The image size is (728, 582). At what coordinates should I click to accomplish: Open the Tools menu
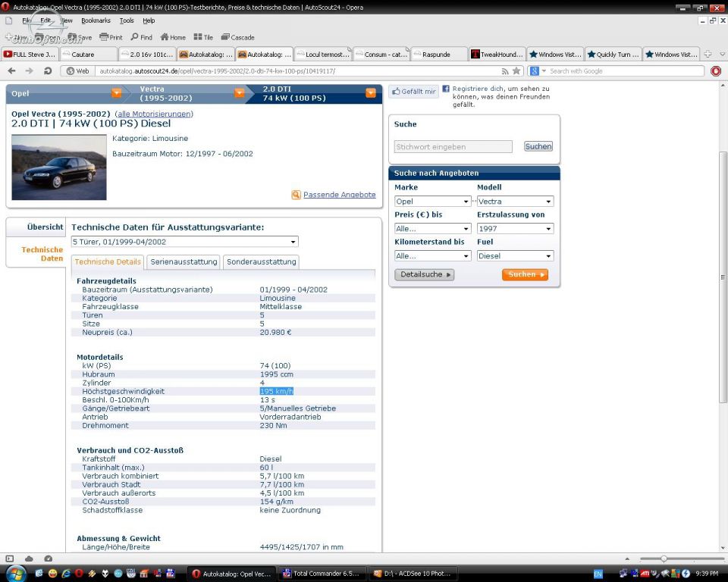pyautogui.click(x=127, y=20)
